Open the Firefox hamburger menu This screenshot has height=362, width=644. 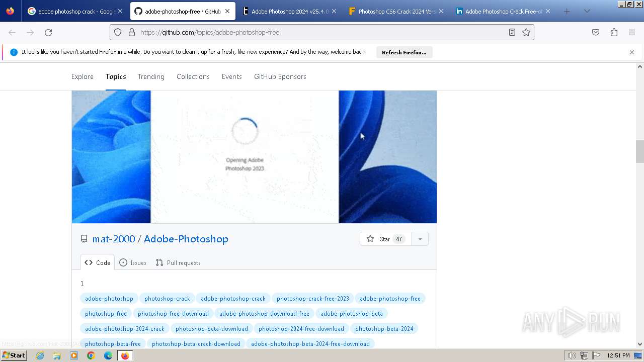point(632,32)
